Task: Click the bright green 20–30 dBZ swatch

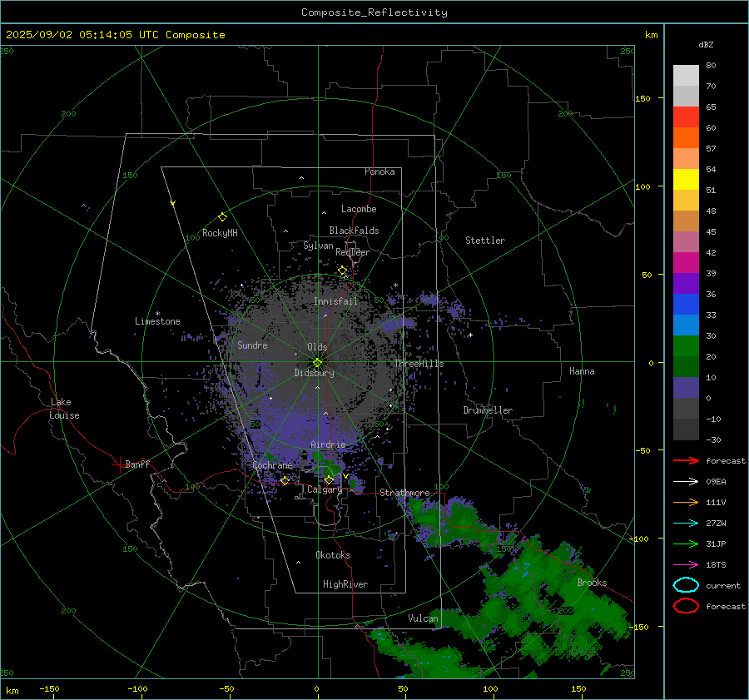Action: tap(686, 345)
